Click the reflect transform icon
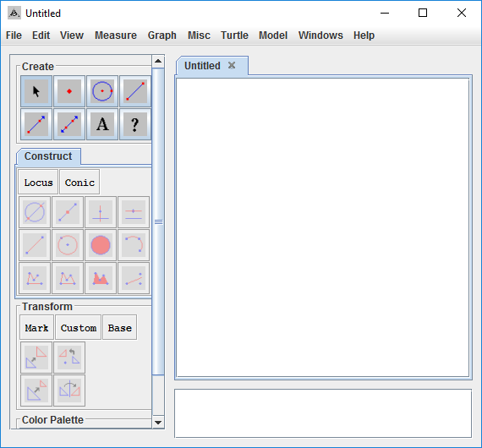 [69, 391]
